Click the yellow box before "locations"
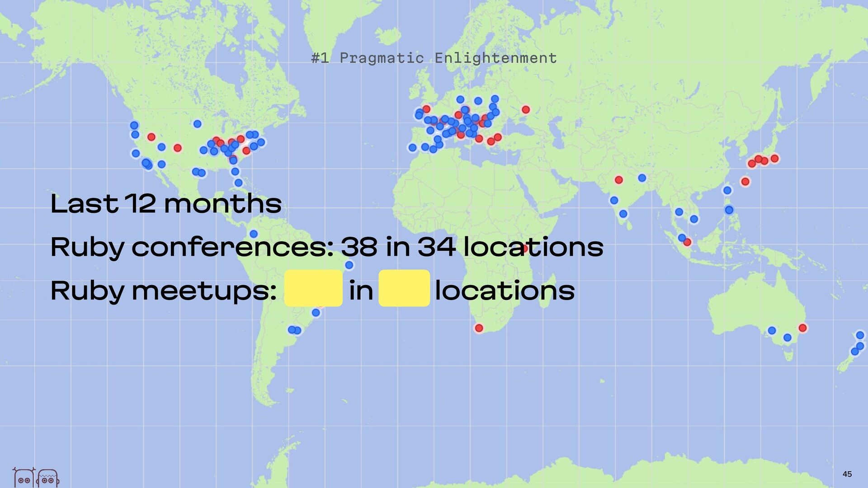Screen dimensions: 868x488 pyautogui.click(x=404, y=288)
